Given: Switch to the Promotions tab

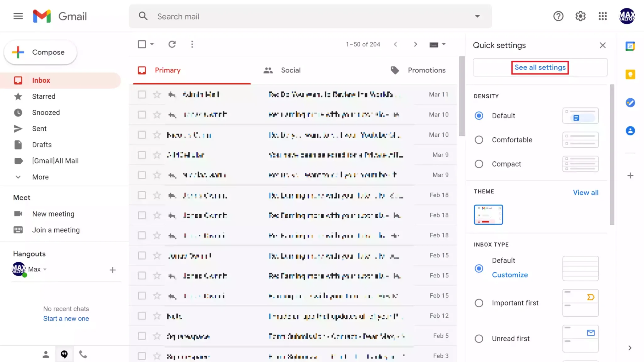Looking at the screenshot, I should pos(418,70).
